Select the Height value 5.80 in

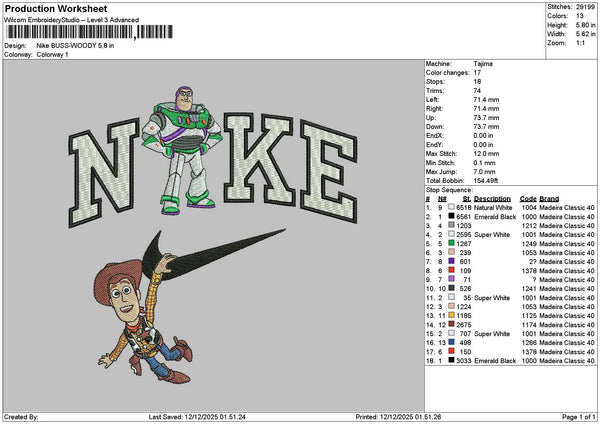point(586,25)
